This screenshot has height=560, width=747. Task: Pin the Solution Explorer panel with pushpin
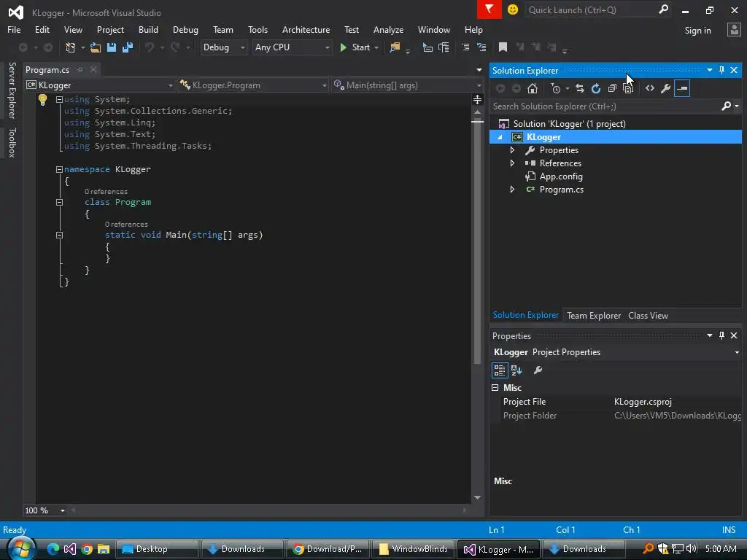pyautogui.click(x=721, y=70)
